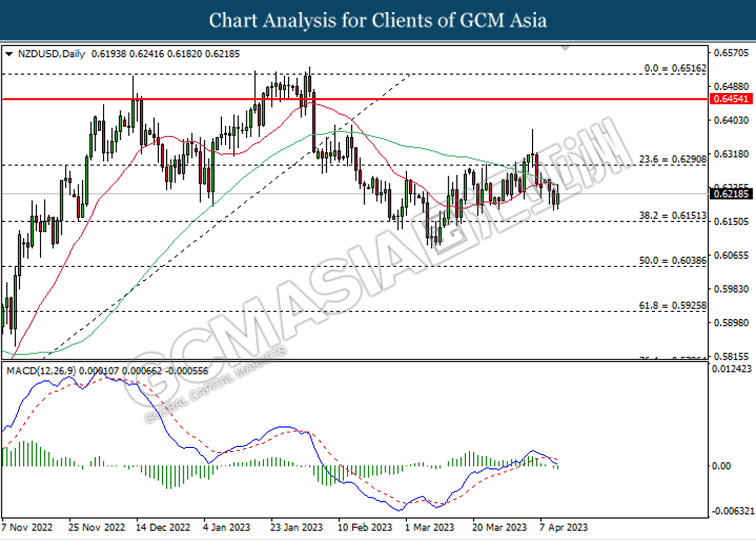Click the NZDUSD,Daily symbol label

coord(51,53)
